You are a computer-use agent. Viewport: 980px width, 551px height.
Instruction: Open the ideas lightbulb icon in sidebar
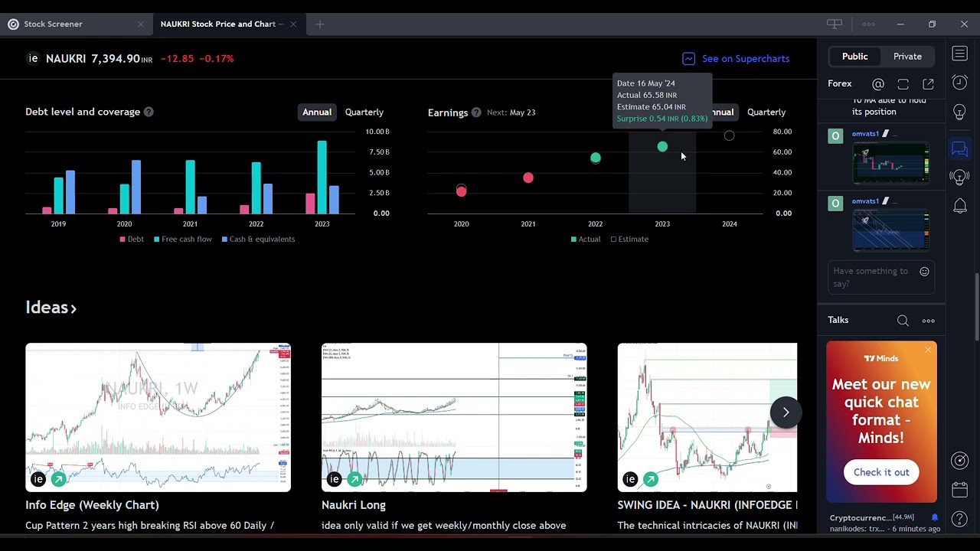pyautogui.click(x=959, y=112)
